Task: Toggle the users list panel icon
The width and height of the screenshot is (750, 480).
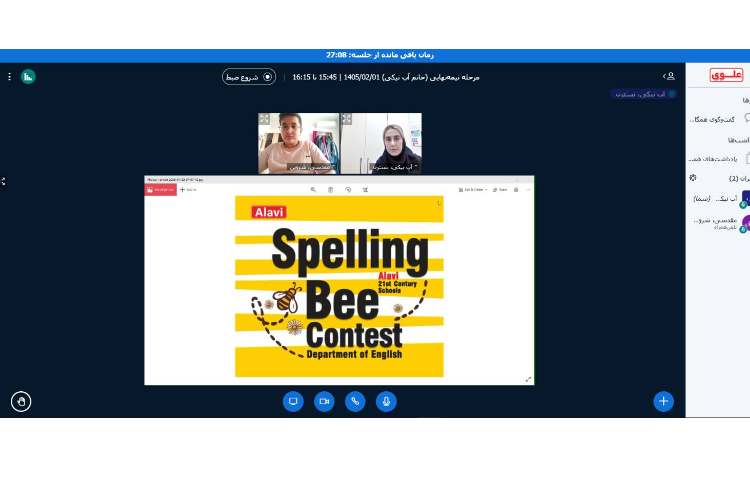Action: pos(669,76)
